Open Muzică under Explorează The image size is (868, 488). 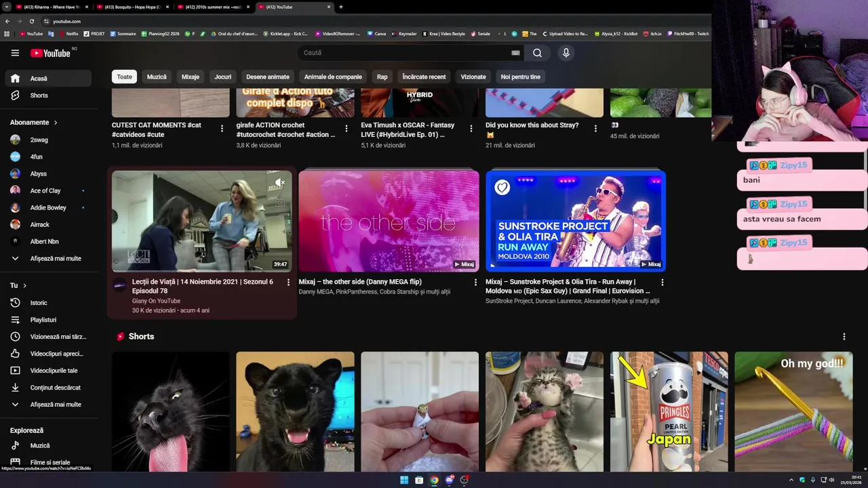point(47,445)
